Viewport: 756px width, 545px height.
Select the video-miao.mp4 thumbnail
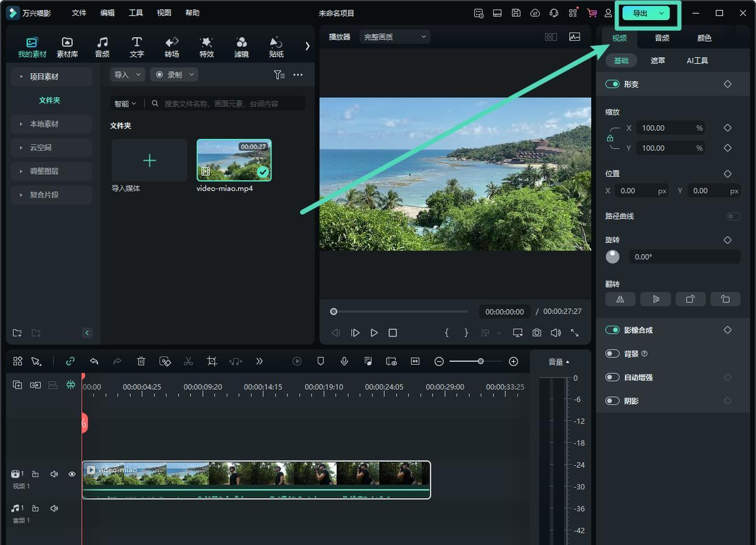[x=234, y=160]
